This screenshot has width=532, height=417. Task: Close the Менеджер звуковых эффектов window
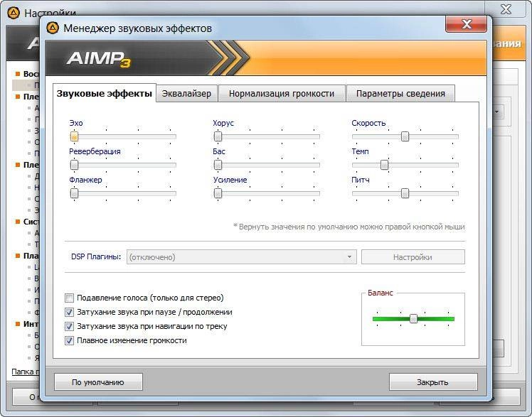[x=466, y=23]
